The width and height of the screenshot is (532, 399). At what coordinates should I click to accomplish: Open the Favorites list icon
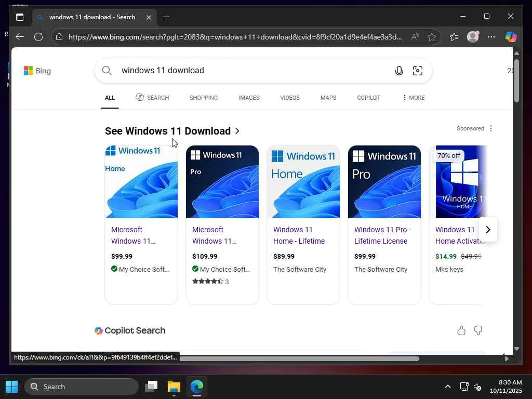[454, 37]
